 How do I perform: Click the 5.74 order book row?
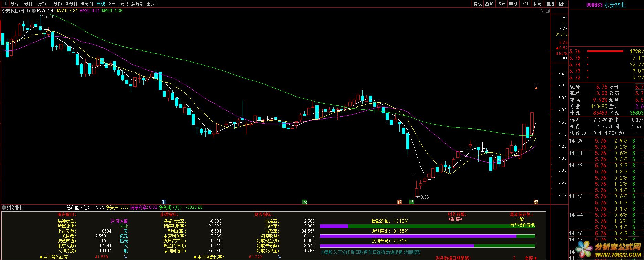607,65
